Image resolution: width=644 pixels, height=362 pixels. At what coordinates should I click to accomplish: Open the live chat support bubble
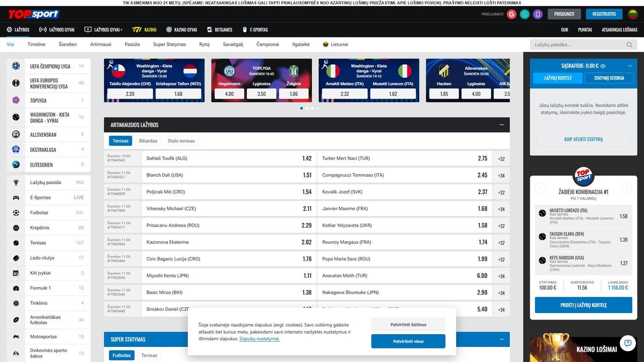(x=627, y=343)
